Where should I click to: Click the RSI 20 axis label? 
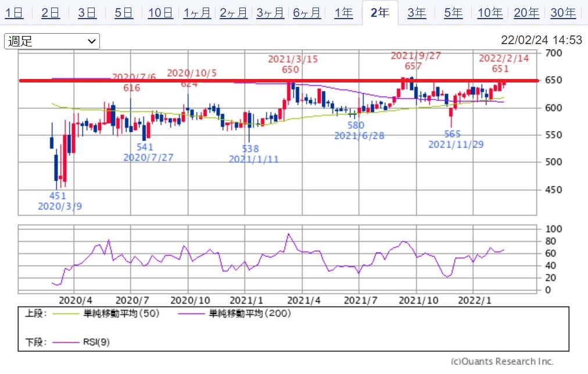pos(550,278)
